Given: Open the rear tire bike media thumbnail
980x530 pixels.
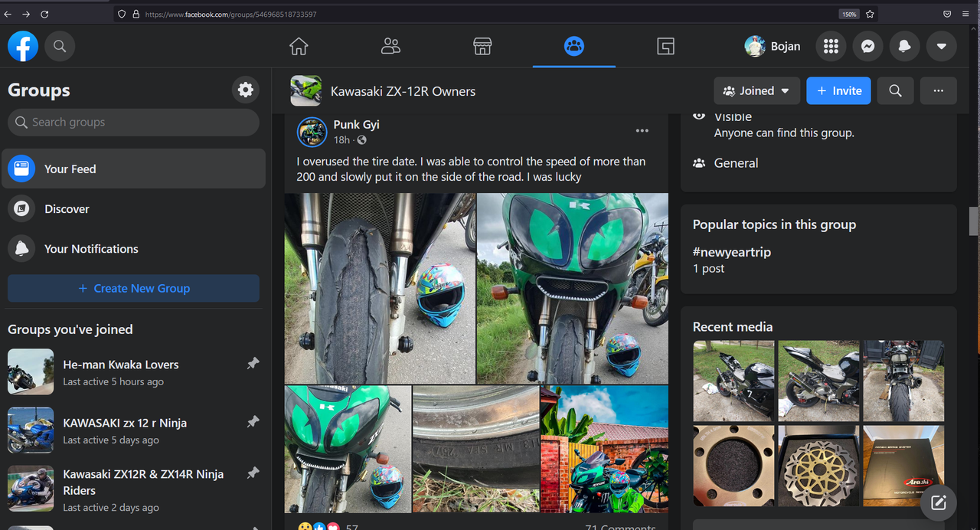Looking at the screenshot, I should point(903,381).
